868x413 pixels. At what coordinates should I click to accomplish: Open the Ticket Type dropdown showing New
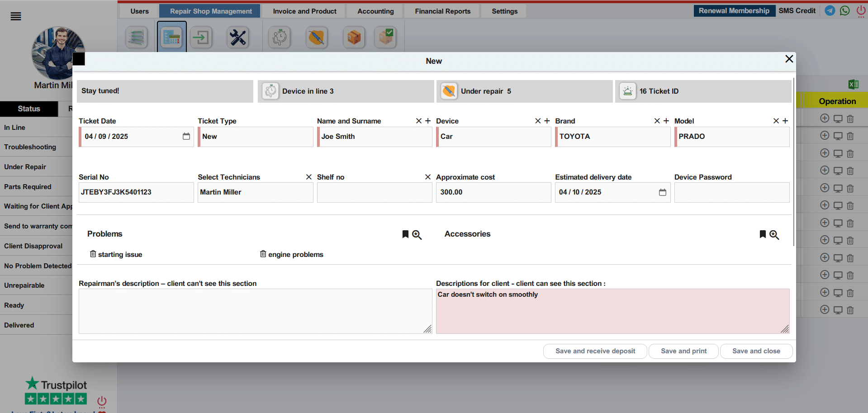click(x=255, y=137)
